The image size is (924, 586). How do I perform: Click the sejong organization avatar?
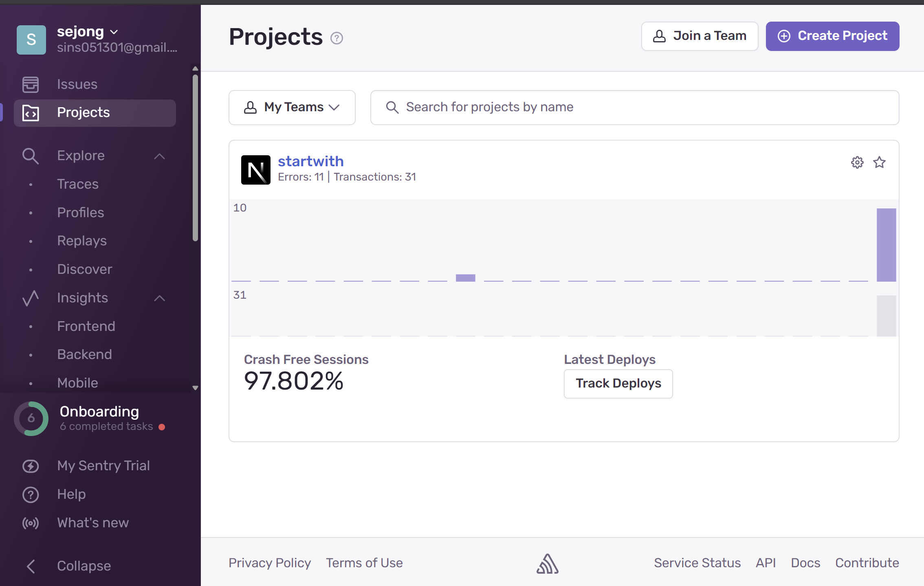click(x=31, y=40)
